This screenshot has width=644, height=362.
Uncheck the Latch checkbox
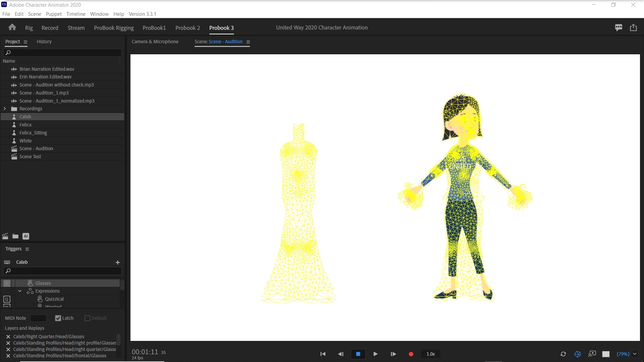(58, 318)
